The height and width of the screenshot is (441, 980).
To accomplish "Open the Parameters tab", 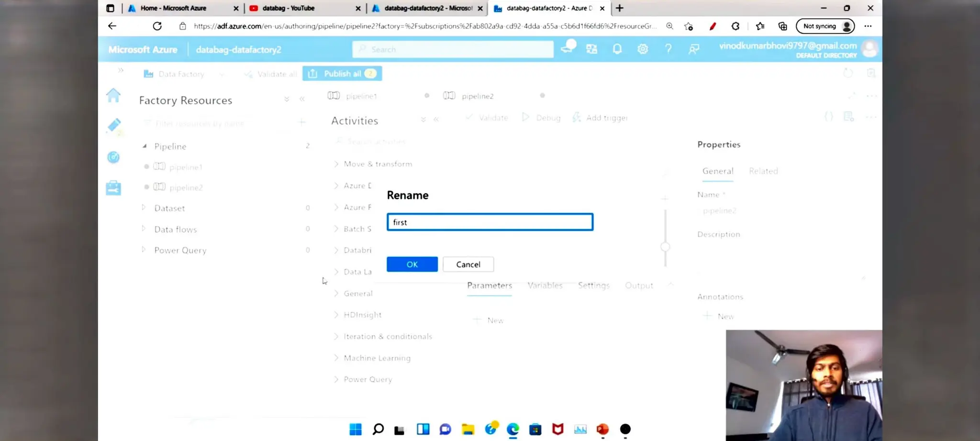I will pos(490,286).
